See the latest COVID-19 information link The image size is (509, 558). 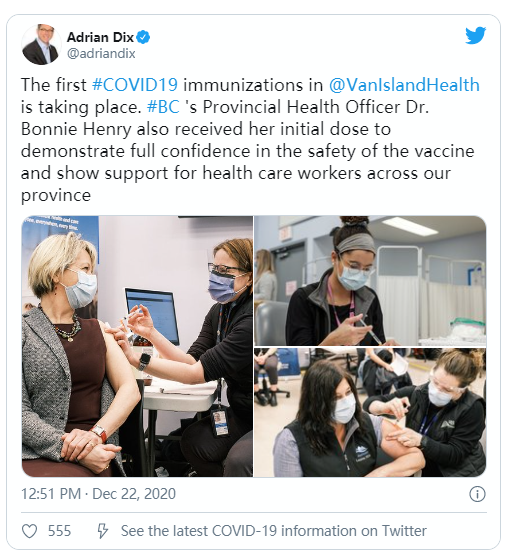pos(273,531)
